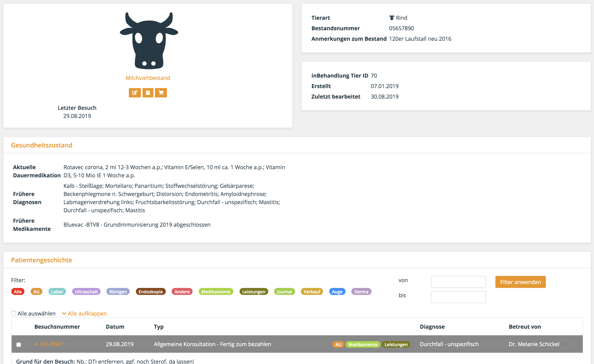Open the calendar icon button under Milchviehbestand
The width and height of the screenshot is (594, 364).
[x=148, y=93]
